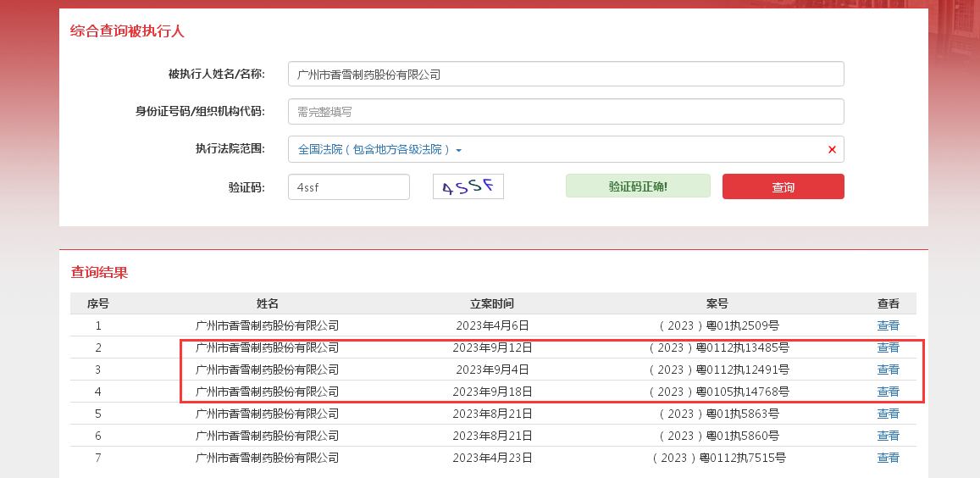Click company name in row with 粤01执5863号
The width and height of the screenshot is (980, 478).
268,414
